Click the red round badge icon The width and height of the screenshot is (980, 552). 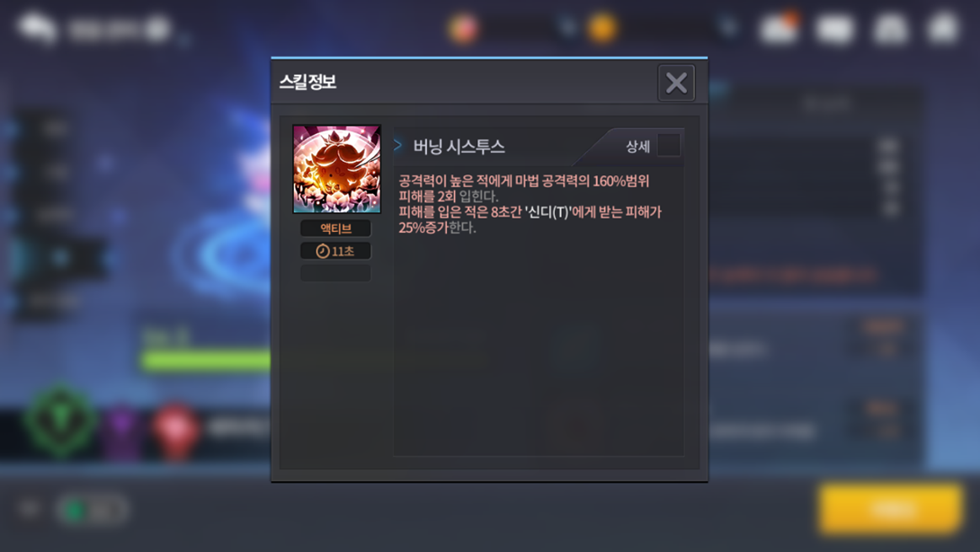tap(175, 430)
